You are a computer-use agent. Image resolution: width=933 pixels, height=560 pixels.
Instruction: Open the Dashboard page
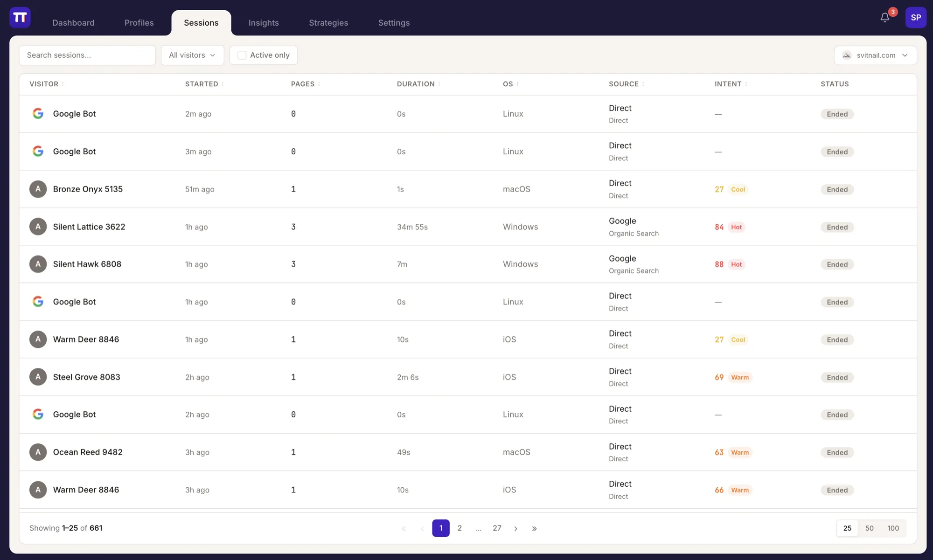73,22
